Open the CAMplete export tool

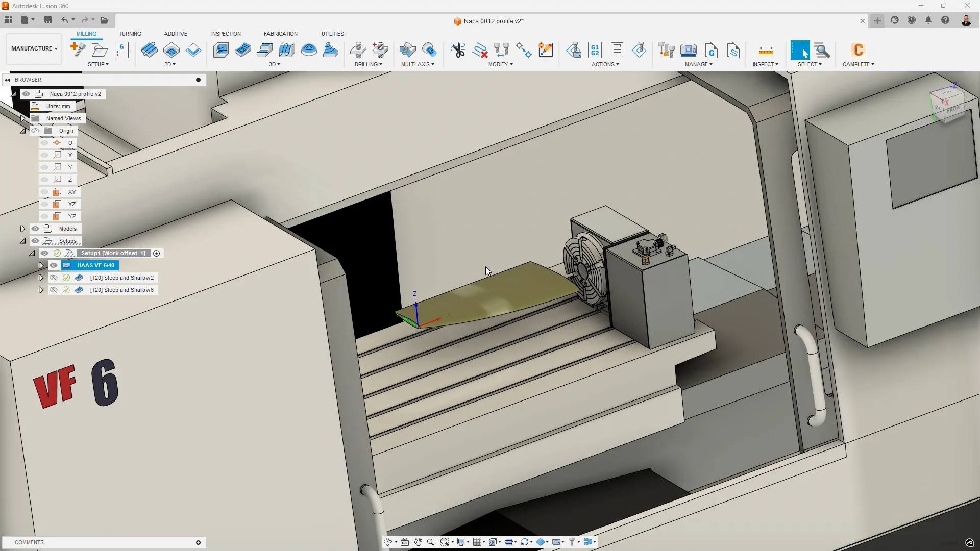point(857,49)
